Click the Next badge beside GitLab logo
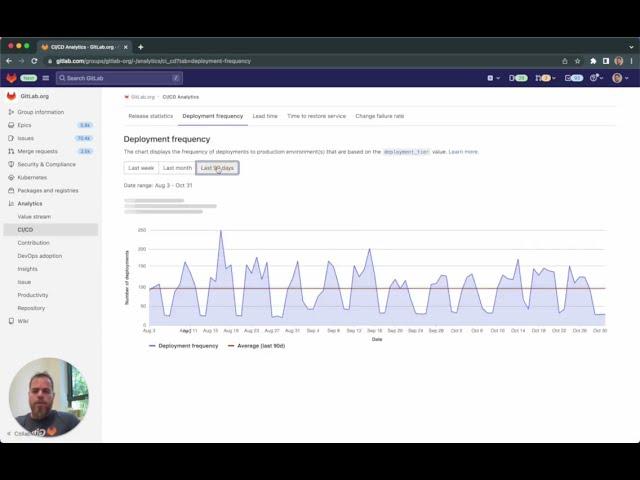 pyautogui.click(x=29, y=78)
